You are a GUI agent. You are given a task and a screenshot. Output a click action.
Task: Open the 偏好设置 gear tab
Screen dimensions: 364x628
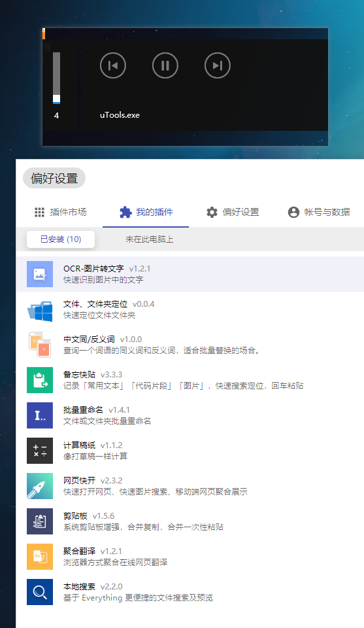tap(233, 212)
